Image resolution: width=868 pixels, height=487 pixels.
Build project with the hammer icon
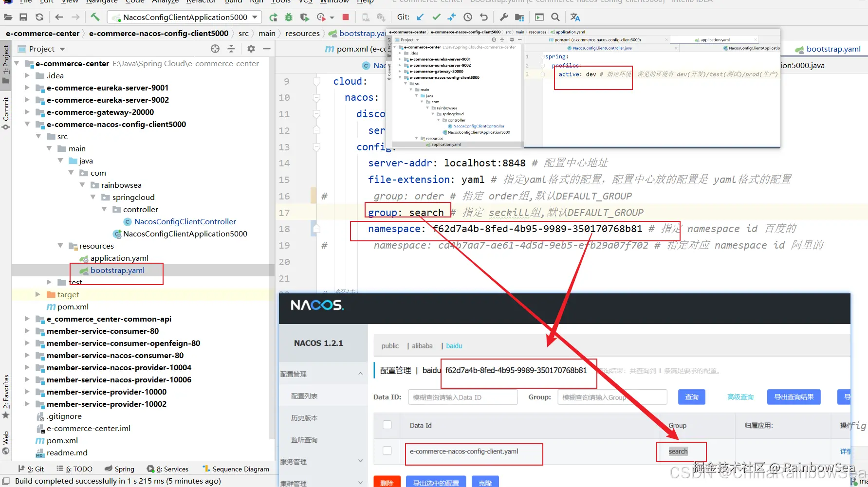tap(95, 18)
